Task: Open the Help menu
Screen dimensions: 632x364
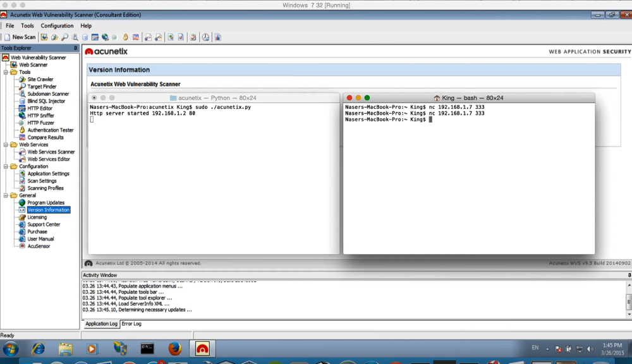Action: [86, 25]
